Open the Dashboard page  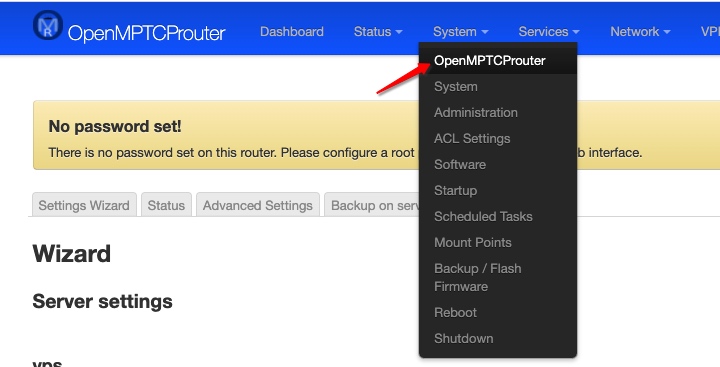pos(292,32)
